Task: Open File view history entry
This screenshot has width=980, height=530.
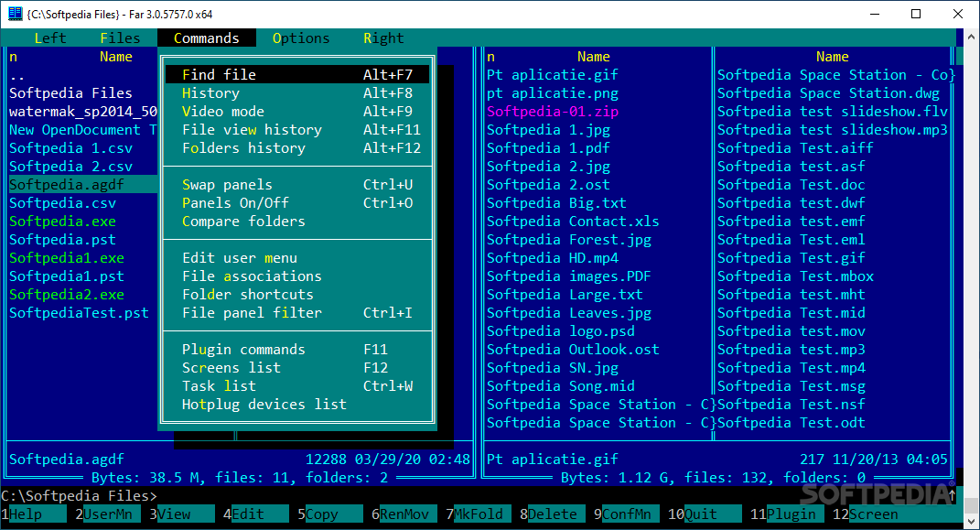Action: point(297,129)
